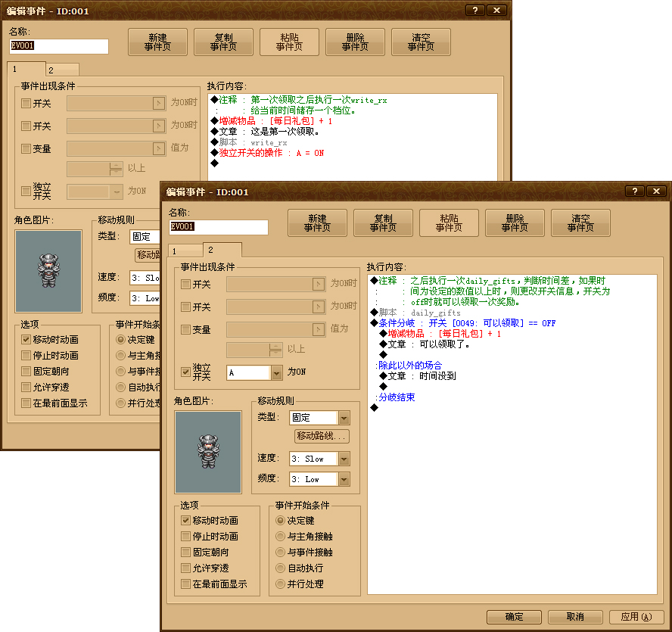
Task: Uncheck the 独立开关 condition in the front window
Action: 185,372
